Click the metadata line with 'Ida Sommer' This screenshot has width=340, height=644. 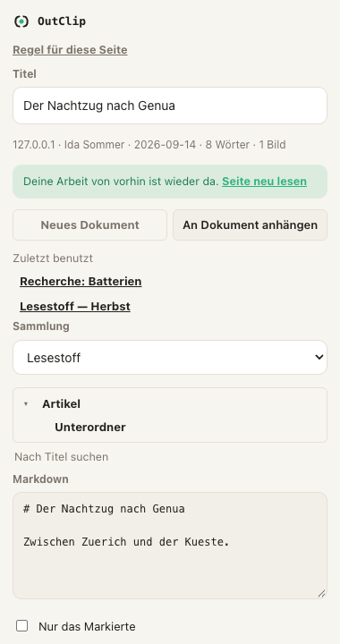click(x=149, y=145)
